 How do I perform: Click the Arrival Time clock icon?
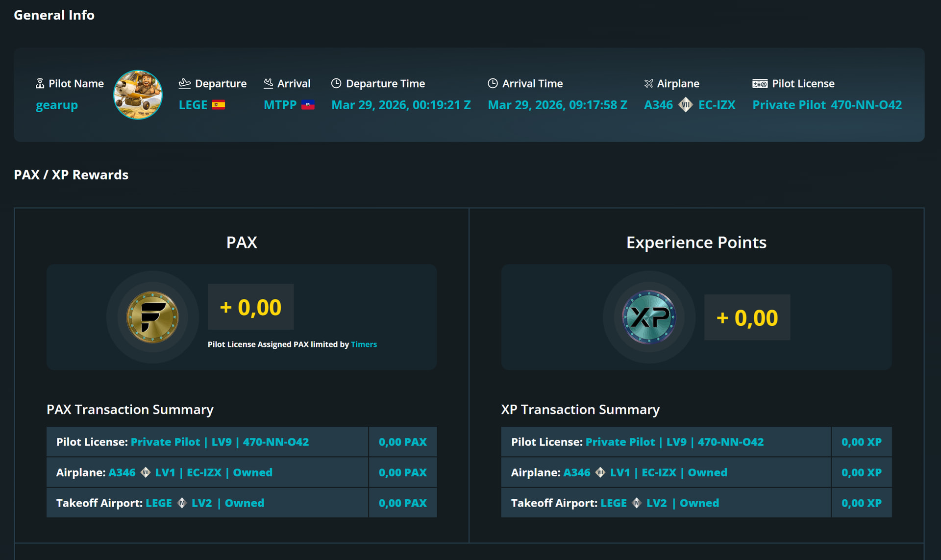[x=493, y=84]
